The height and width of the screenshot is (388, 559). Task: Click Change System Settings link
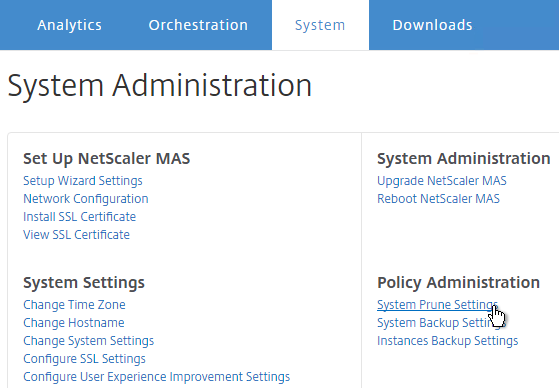[88, 341]
